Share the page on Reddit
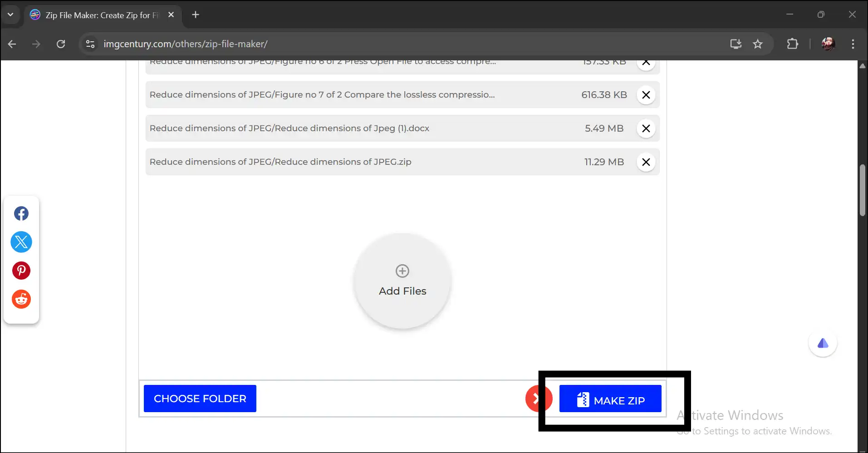868x453 pixels. [x=21, y=299]
